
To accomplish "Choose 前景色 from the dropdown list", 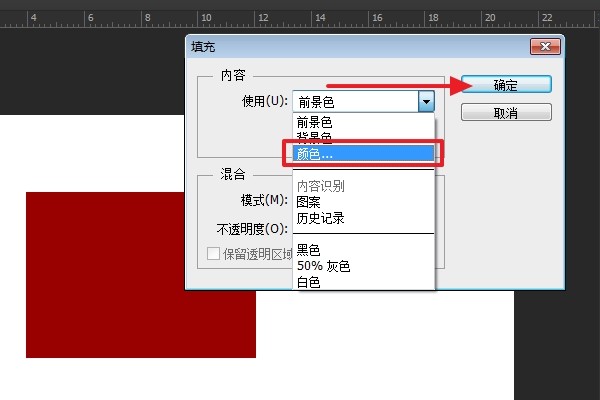I will [363, 122].
